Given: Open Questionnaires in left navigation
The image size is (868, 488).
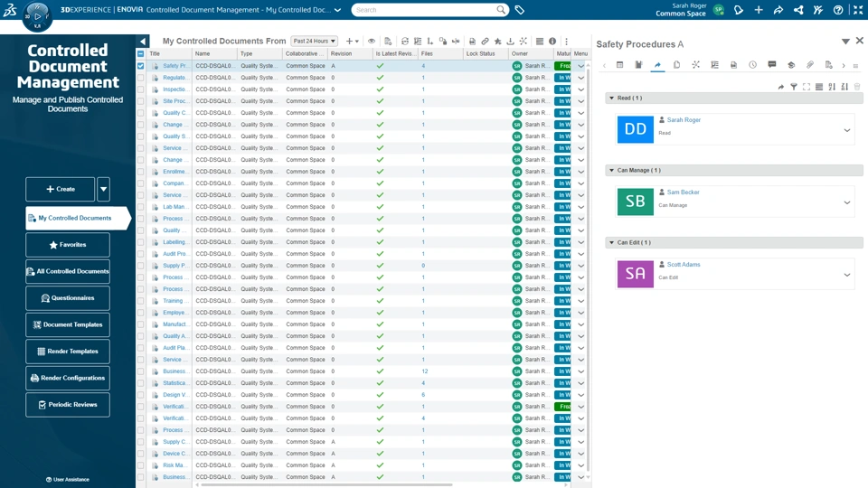Looking at the screenshot, I should (68, 297).
